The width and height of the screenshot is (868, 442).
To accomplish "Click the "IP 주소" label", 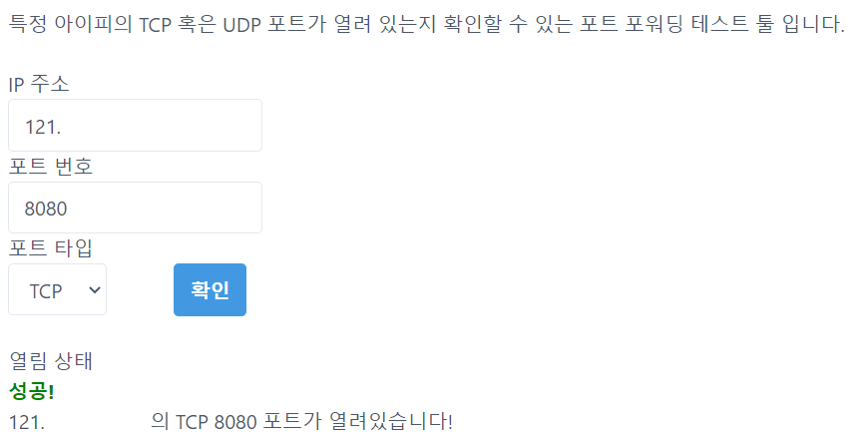I will point(39,85).
